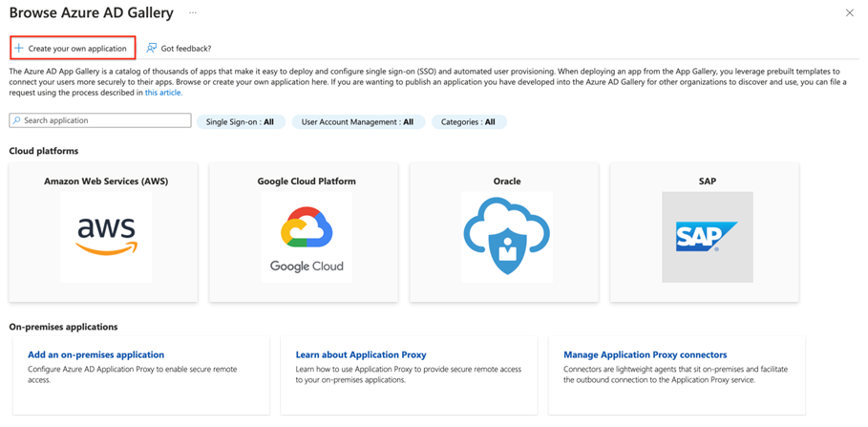Click the feedback person icon
This screenshot has width=868, height=427.
[x=152, y=48]
